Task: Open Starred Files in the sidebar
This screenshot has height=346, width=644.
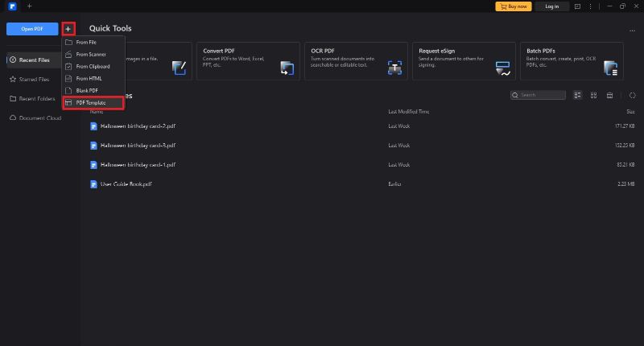Action: 34,80
